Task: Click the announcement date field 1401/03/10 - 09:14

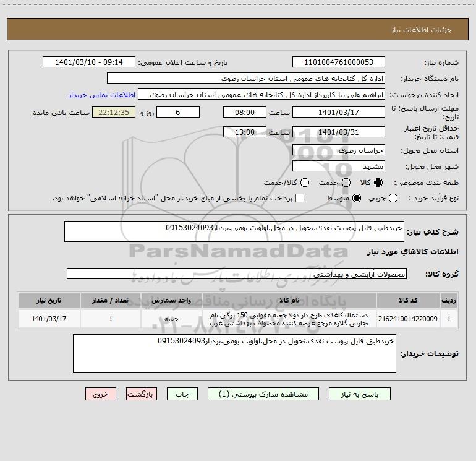Action: click(88, 62)
